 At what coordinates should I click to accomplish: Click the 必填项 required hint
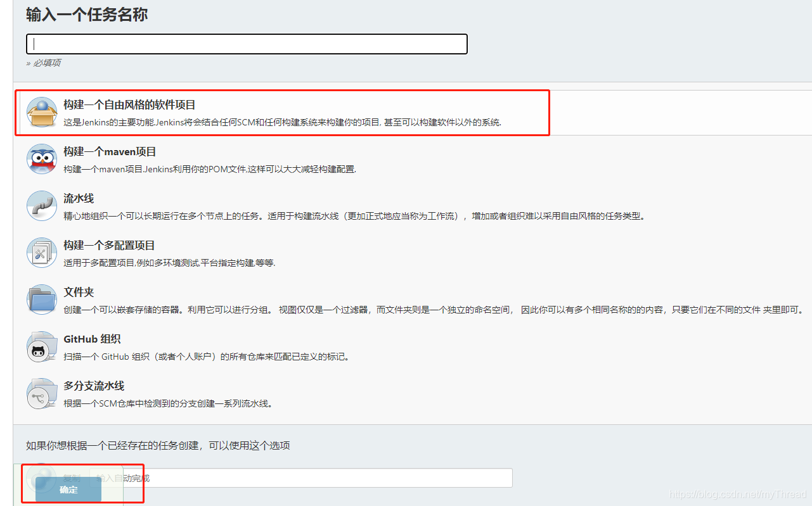pos(43,63)
